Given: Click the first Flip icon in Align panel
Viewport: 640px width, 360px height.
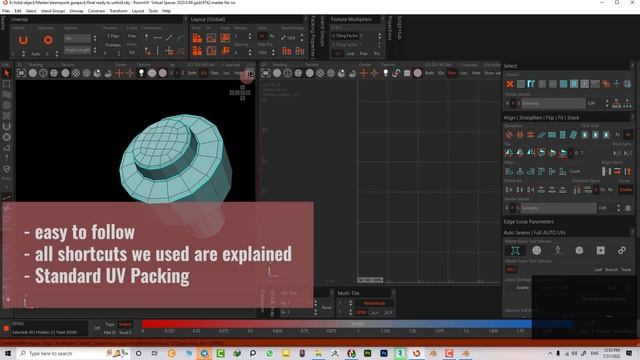Looking at the screenshot, I should [509, 153].
